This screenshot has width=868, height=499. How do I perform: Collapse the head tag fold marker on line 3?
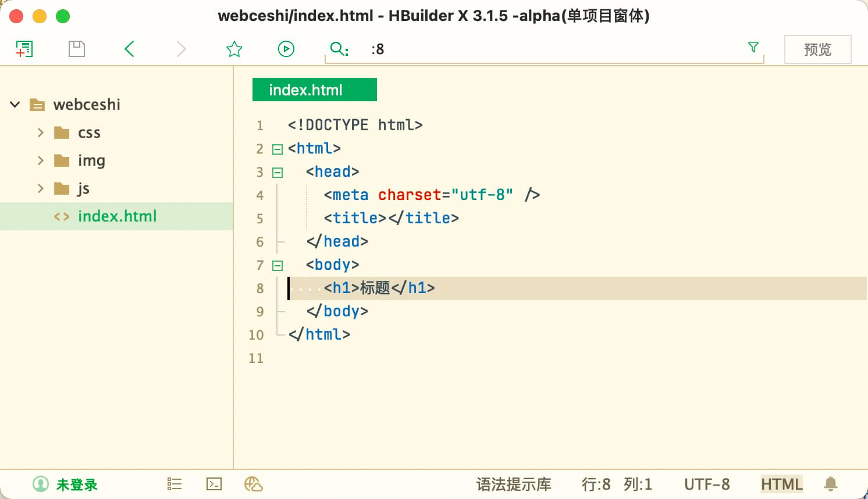278,173
